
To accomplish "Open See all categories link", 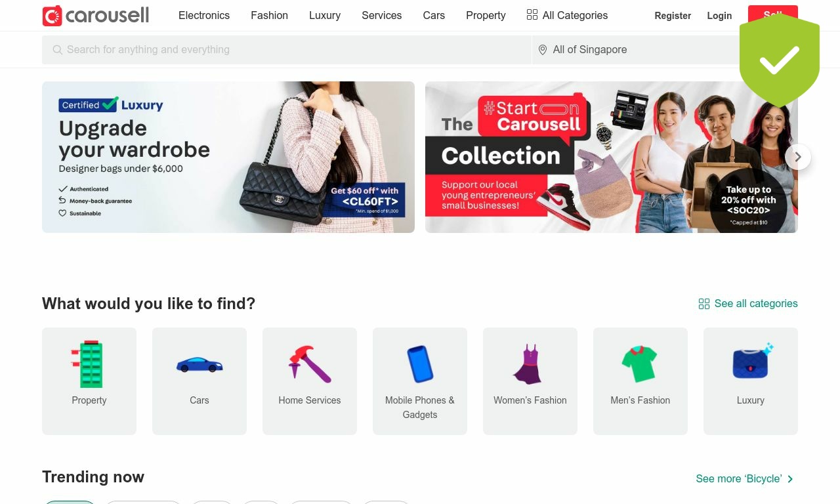I will click(748, 304).
